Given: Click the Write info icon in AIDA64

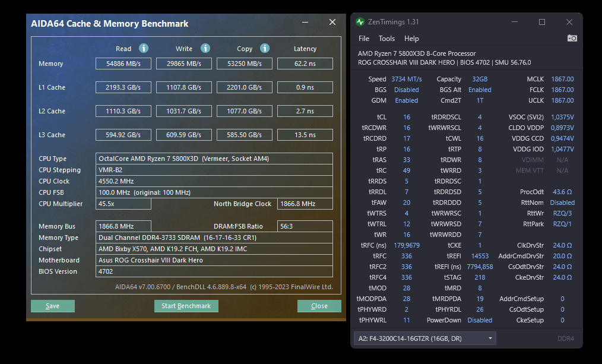Looking at the screenshot, I should pos(205,48).
